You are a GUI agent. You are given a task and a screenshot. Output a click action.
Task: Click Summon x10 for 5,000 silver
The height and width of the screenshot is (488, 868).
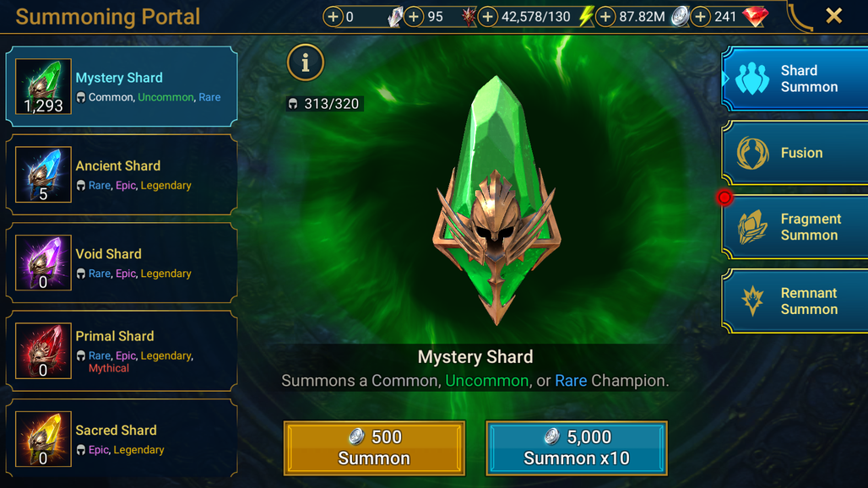point(576,447)
